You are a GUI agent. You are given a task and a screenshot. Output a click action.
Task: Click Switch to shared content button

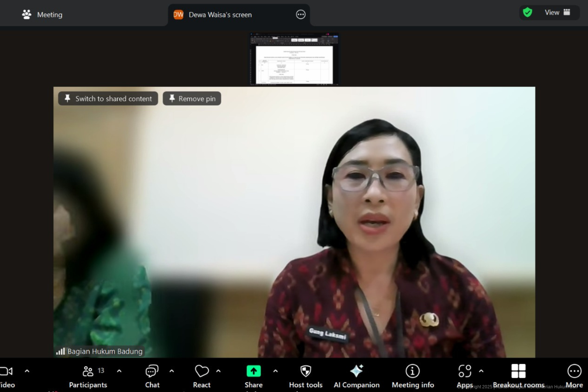[x=108, y=99]
